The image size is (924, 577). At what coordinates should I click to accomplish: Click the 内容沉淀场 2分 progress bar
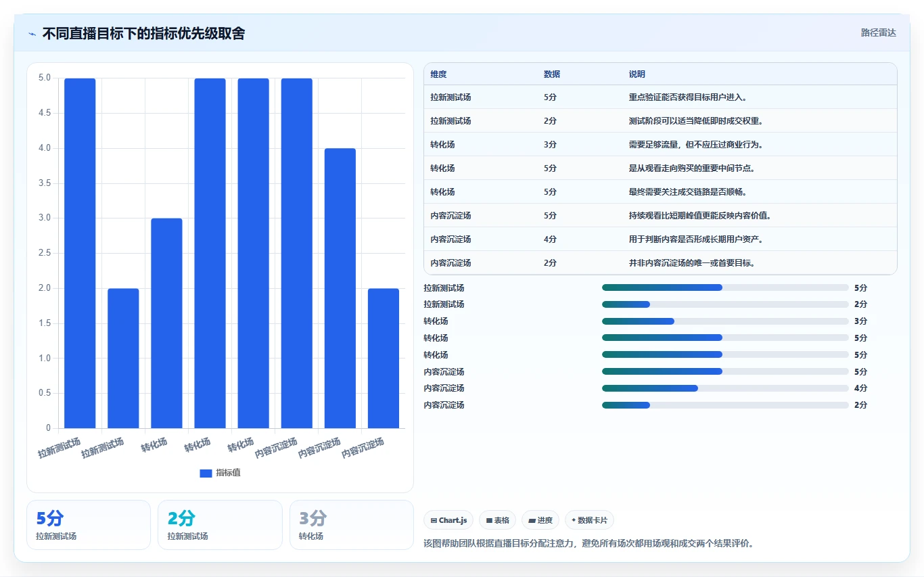725,405
